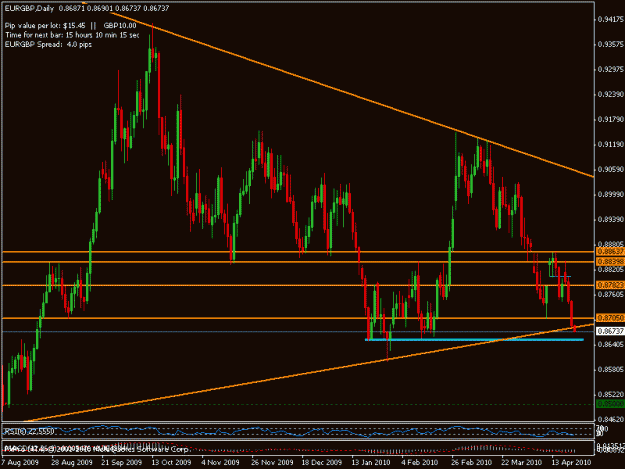Click the '13 Oct 2009' date label

coord(171,462)
